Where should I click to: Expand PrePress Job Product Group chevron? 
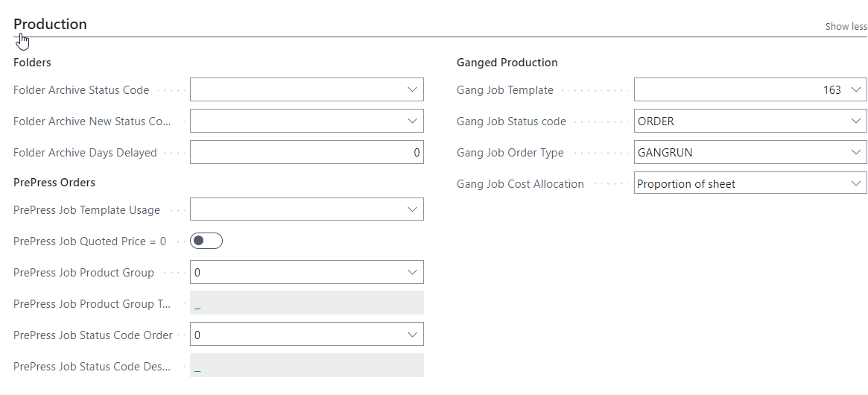(412, 272)
